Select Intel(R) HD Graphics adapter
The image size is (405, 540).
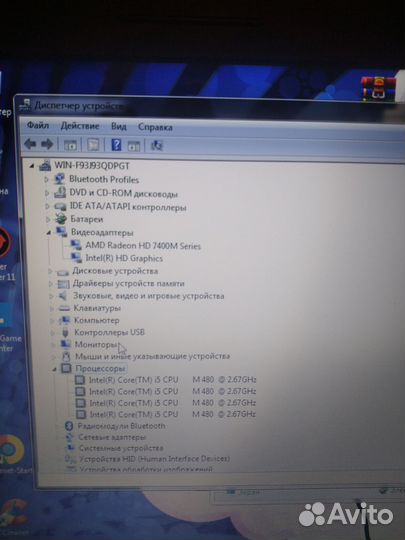point(124,258)
